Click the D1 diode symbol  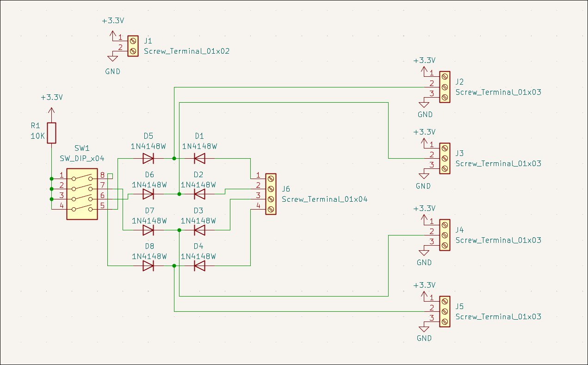coord(199,159)
